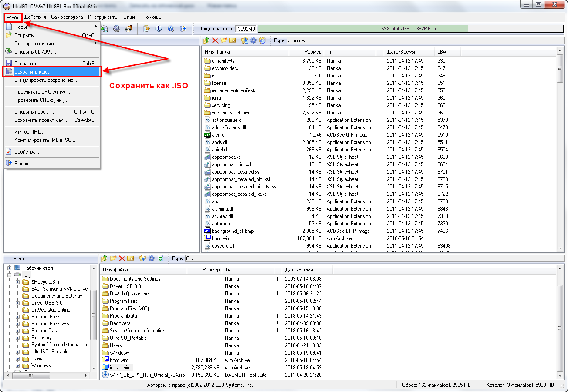Select install.wim in the local file list
The height and width of the screenshot is (392, 568).
pyautogui.click(x=120, y=368)
